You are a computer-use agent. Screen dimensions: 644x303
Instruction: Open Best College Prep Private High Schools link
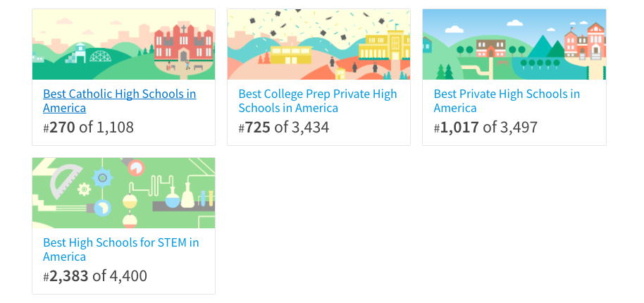[x=318, y=101]
